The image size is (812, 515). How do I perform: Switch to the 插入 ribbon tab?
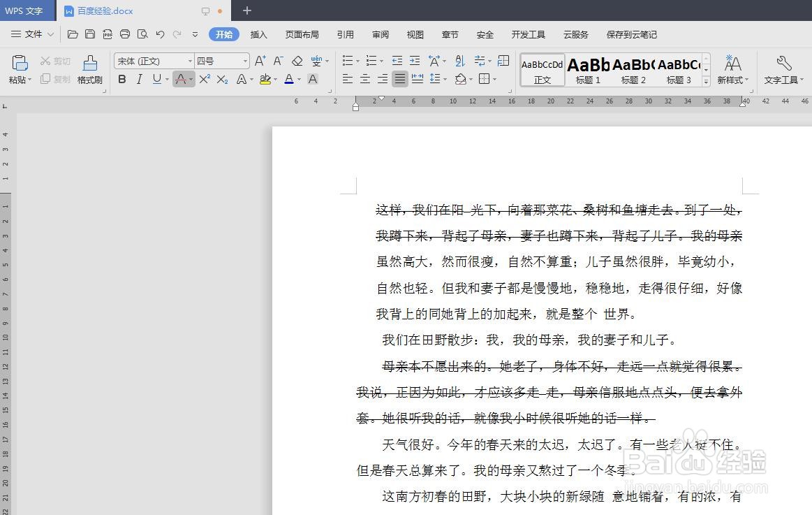259,34
